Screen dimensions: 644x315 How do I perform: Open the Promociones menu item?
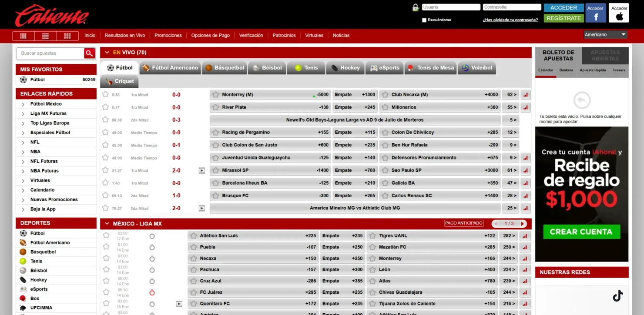pos(168,35)
